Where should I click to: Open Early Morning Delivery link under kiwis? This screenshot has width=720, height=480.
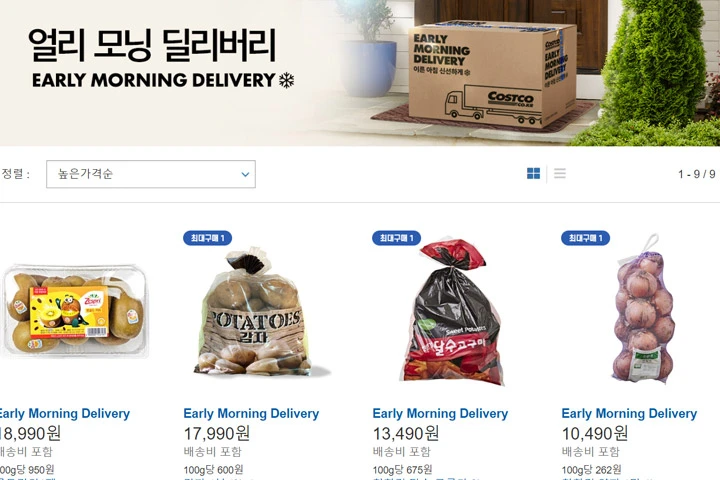(x=64, y=413)
